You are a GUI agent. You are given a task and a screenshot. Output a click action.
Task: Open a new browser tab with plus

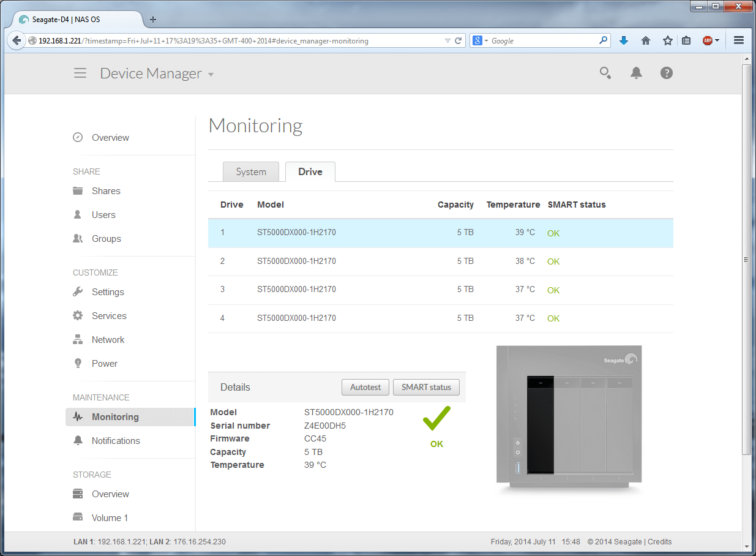(153, 19)
